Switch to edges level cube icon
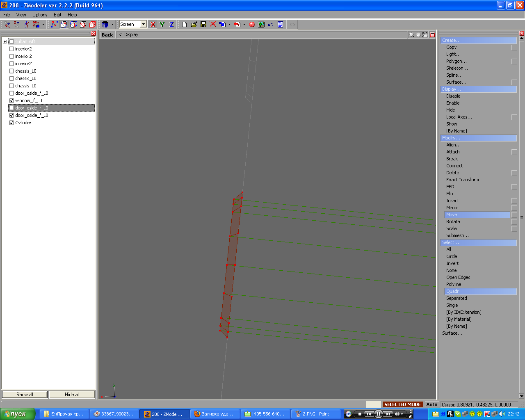This screenshot has width=525, height=420. point(64,25)
